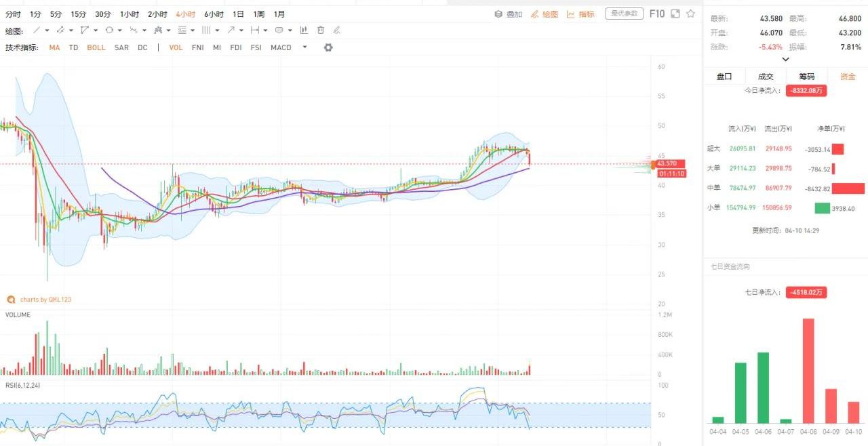This screenshot has width=868, height=446.
Task: Click the candlestick chart style icon
Action: 304,31
